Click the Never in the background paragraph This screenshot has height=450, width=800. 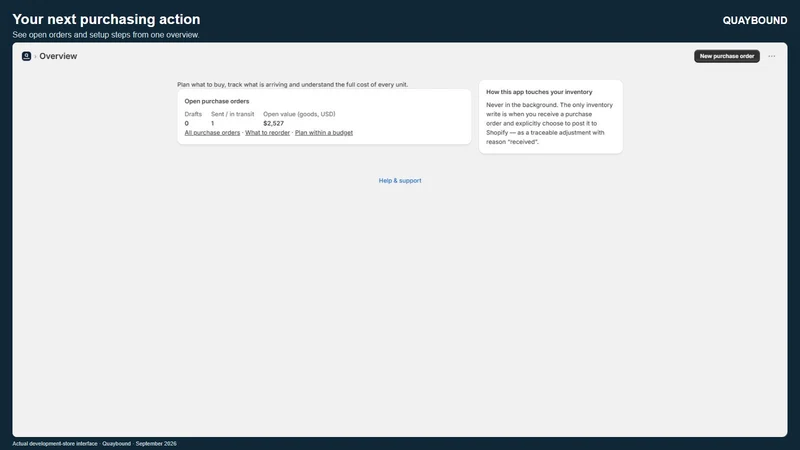coord(550,123)
